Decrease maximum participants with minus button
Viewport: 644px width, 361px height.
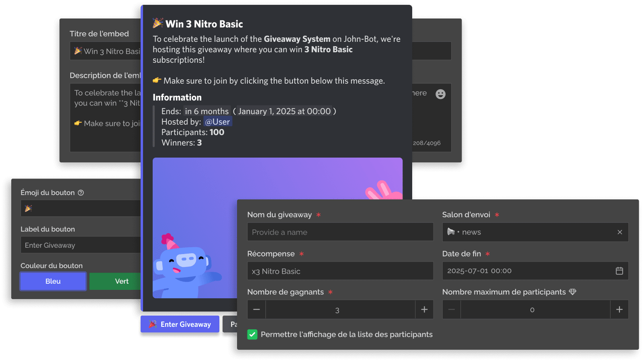[452, 310]
